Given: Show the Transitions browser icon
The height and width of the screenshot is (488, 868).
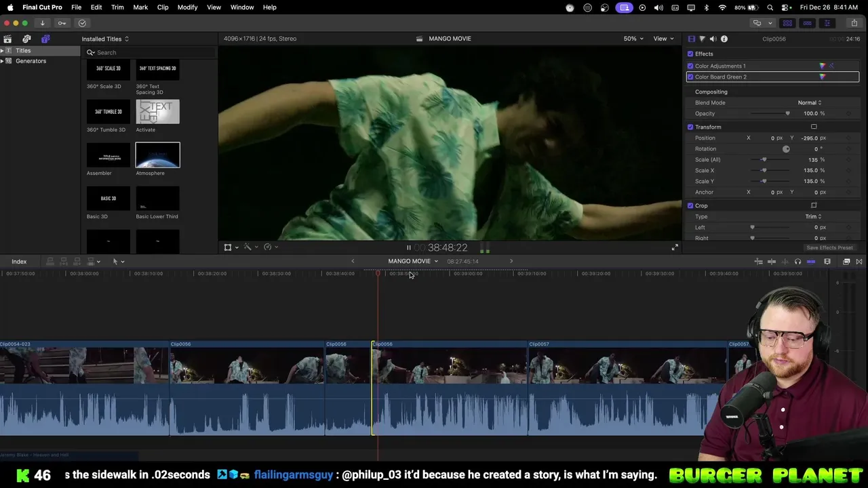Looking at the screenshot, I should point(859,262).
